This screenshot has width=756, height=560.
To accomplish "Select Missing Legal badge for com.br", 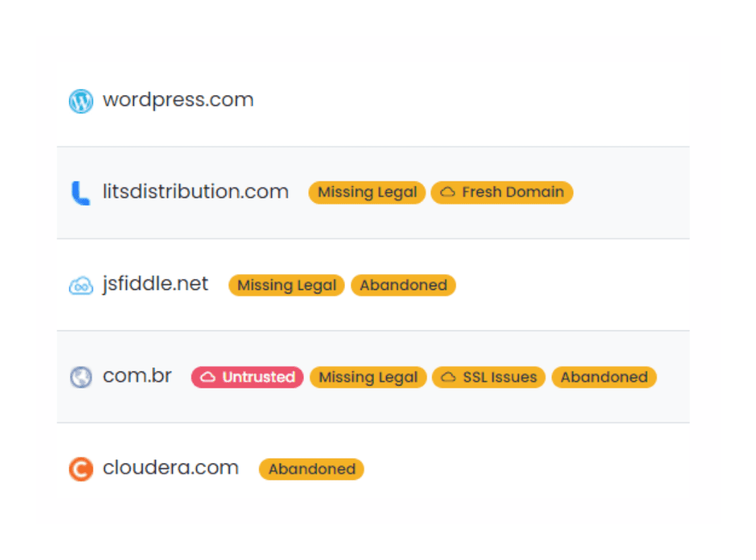I will (368, 377).
